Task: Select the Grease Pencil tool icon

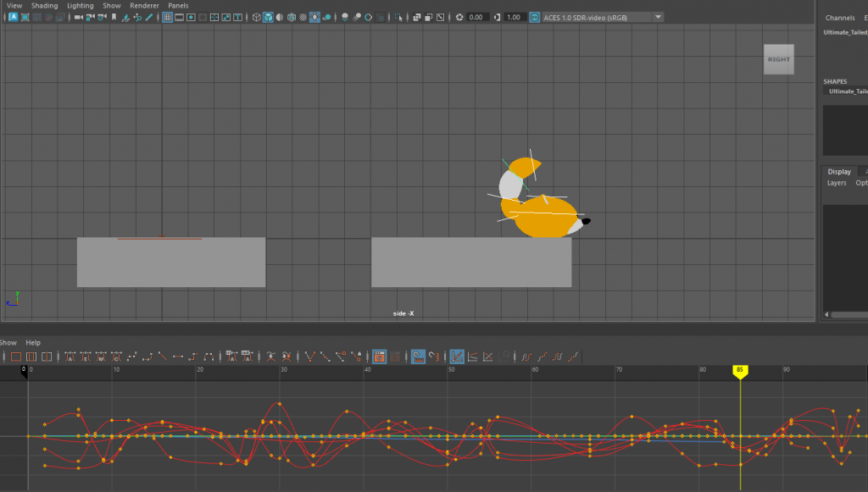Action: click(149, 17)
